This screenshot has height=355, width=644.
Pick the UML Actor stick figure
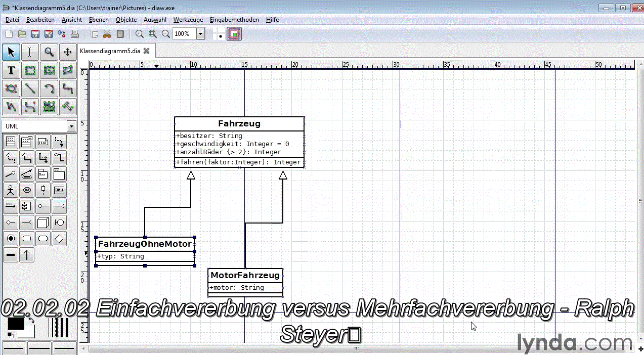(x=10, y=190)
